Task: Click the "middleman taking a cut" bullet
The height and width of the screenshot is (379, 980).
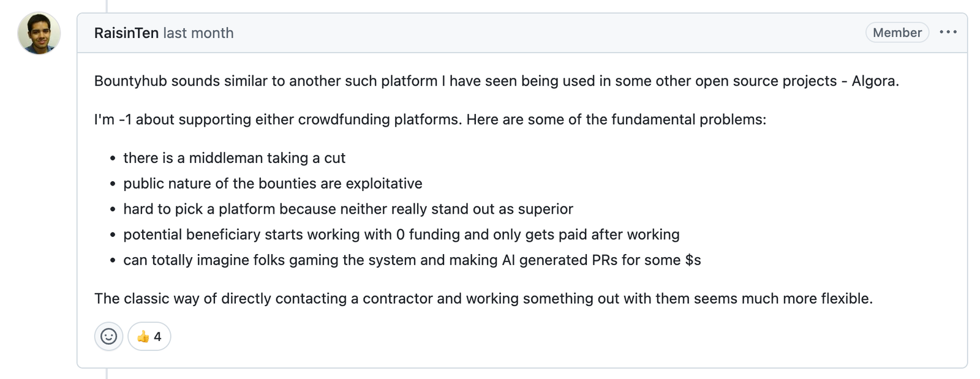Action: pyautogui.click(x=234, y=158)
